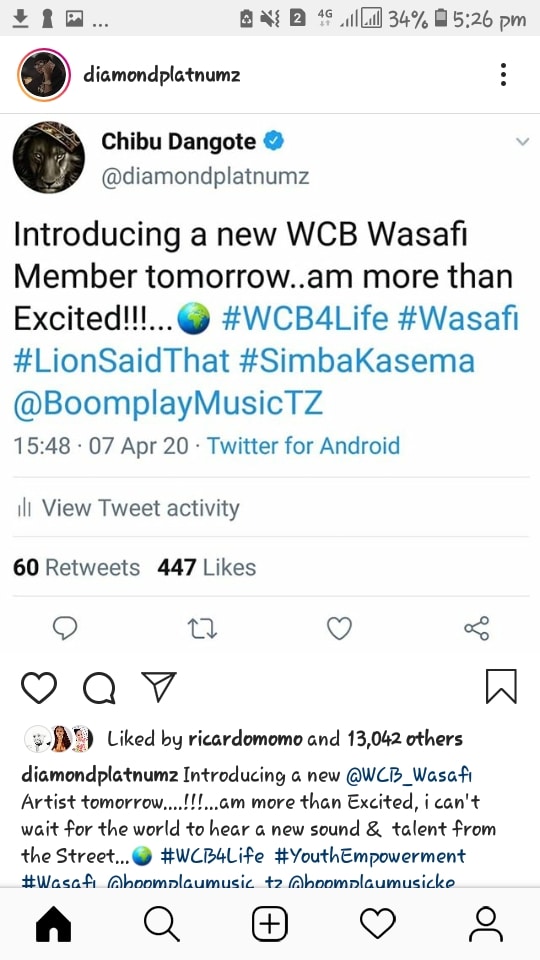Open the three-dot post options menu
Screen dimensions: 540x960
click(503, 75)
